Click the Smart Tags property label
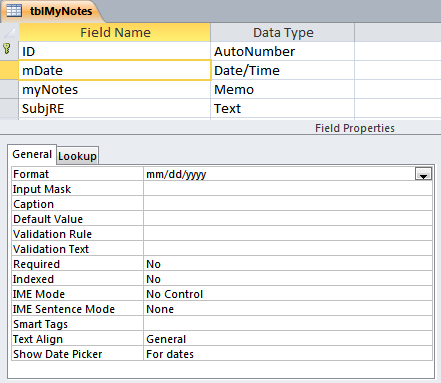The height and width of the screenshot is (383, 441). point(40,324)
